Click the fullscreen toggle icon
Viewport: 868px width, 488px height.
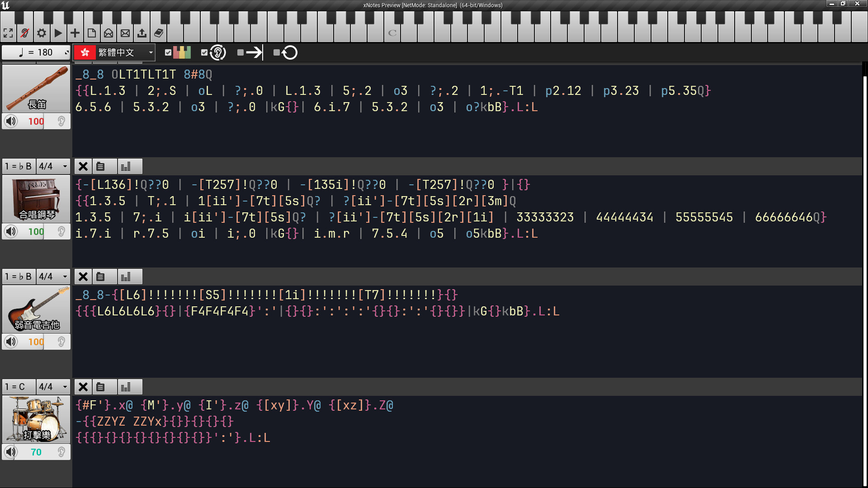(x=8, y=33)
